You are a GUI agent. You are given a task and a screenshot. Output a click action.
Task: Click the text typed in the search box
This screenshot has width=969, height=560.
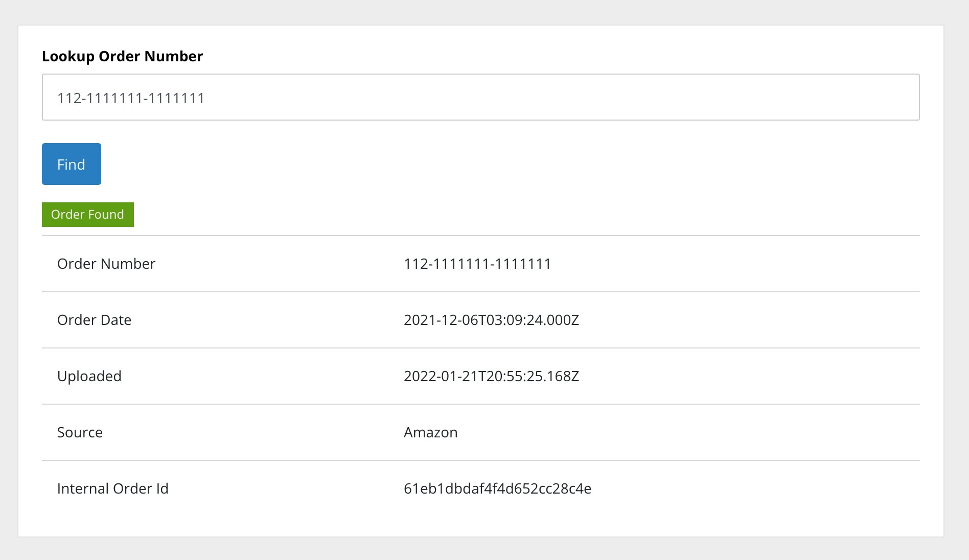pos(131,97)
